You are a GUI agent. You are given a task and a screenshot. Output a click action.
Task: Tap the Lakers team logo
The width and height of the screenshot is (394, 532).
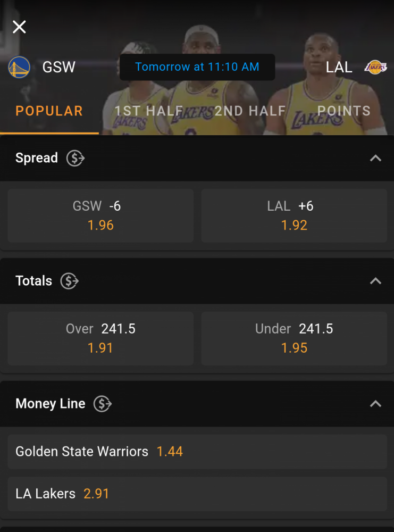pyautogui.click(x=375, y=67)
